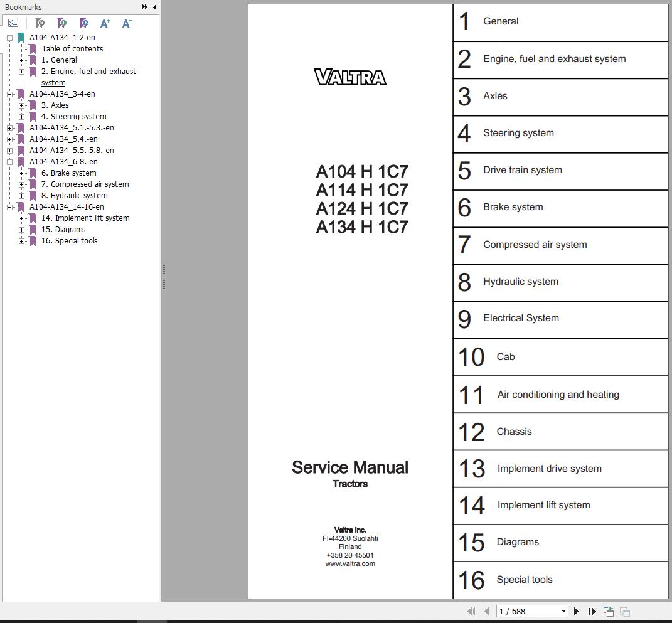The width and height of the screenshot is (672, 623).
Task: Expand the 2. Engine, fuel and exhaust bookmark
Action: pyautogui.click(x=21, y=72)
